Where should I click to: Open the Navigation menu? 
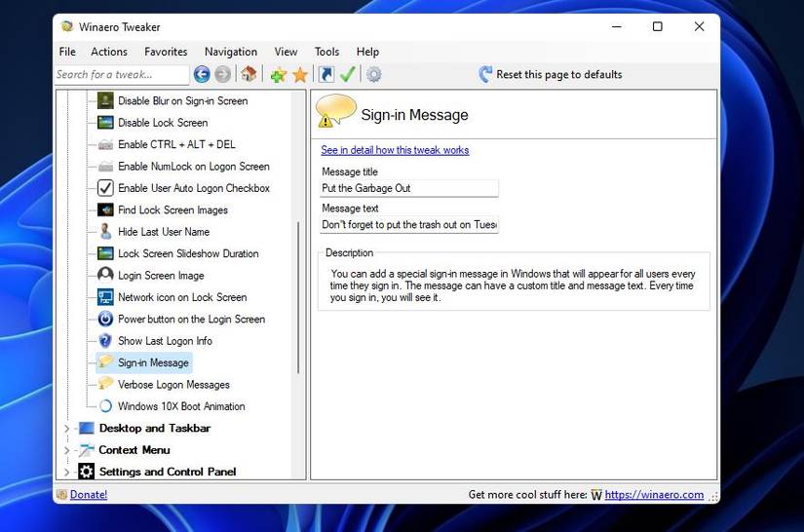coord(231,52)
